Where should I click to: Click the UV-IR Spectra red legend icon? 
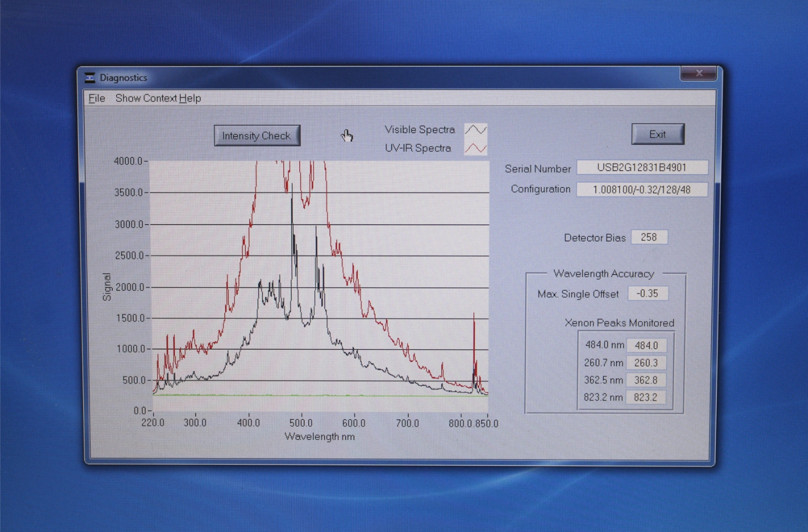pos(475,148)
